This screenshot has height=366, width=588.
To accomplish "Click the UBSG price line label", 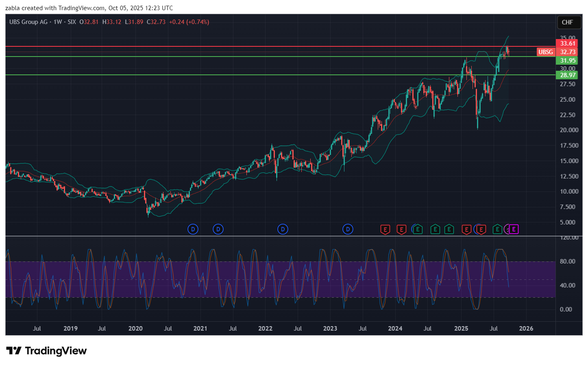I will point(546,52).
